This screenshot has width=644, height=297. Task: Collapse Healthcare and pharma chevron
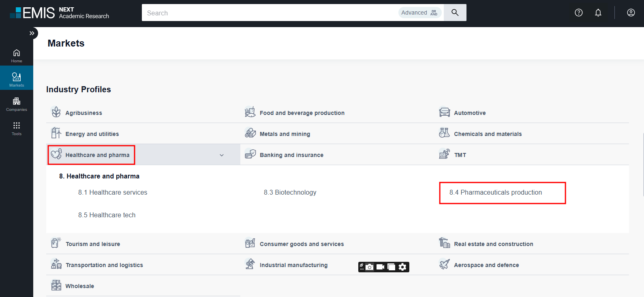click(x=222, y=155)
